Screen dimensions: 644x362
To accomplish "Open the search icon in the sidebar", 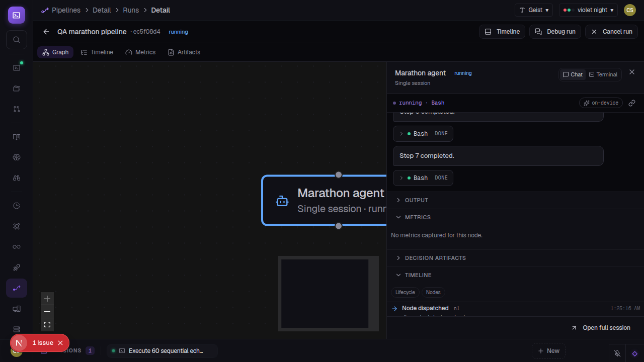I will pyautogui.click(x=17, y=40).
